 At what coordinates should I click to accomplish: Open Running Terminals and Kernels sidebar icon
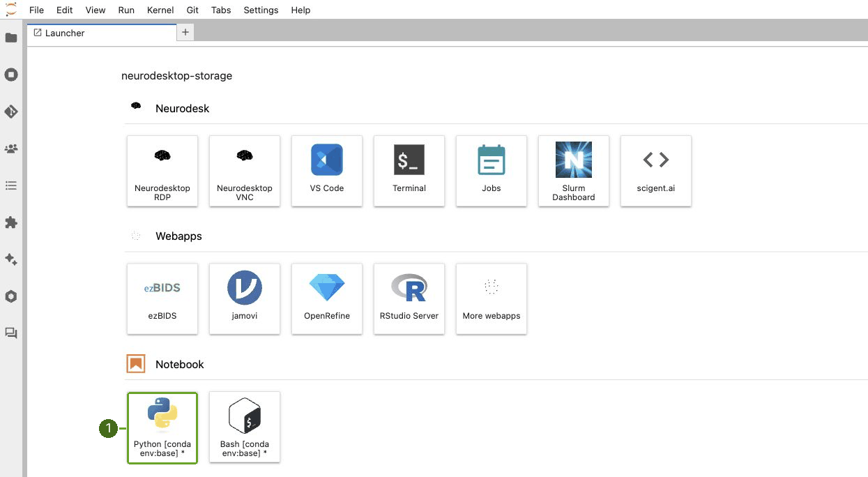(x=11, y=75)
